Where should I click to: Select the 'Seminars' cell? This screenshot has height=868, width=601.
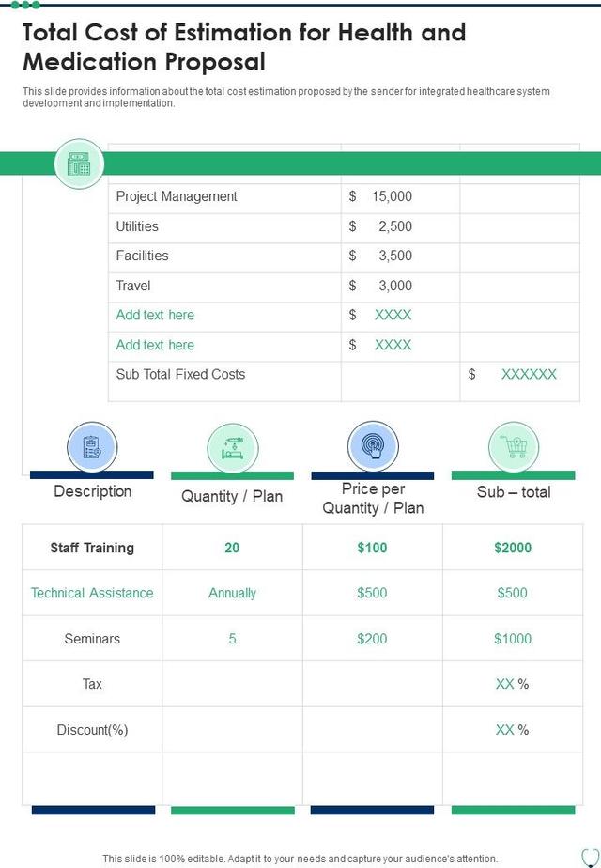click(92, 639)
